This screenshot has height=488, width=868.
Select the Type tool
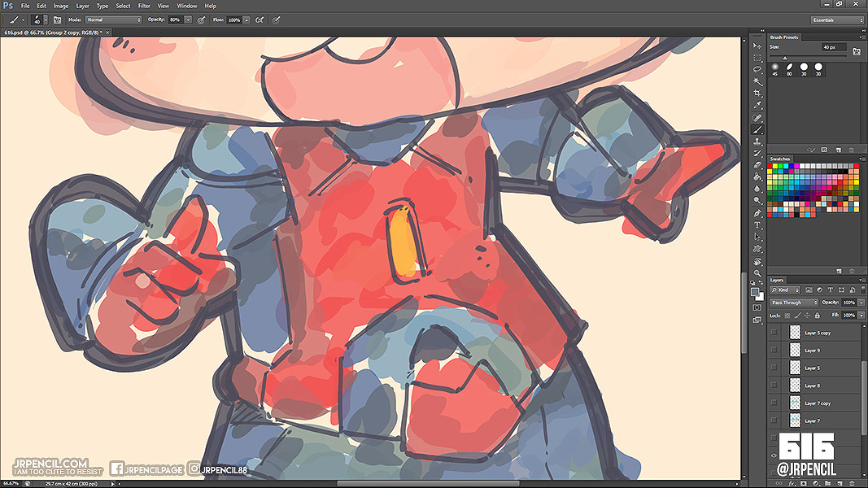point(757,225)
